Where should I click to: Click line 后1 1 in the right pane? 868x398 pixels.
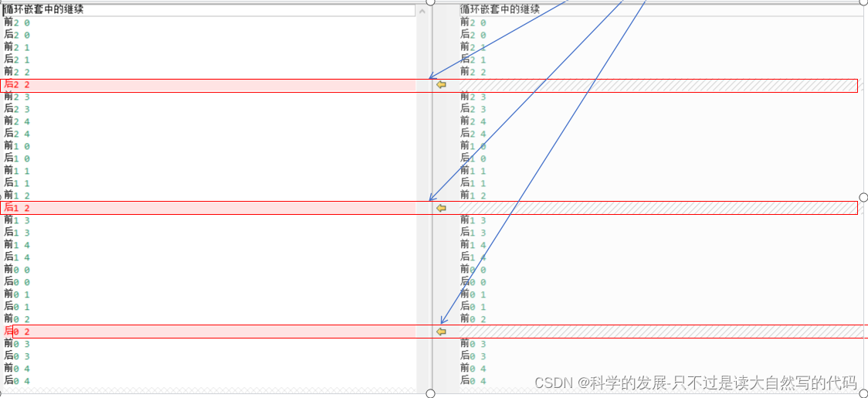point(473,183)
